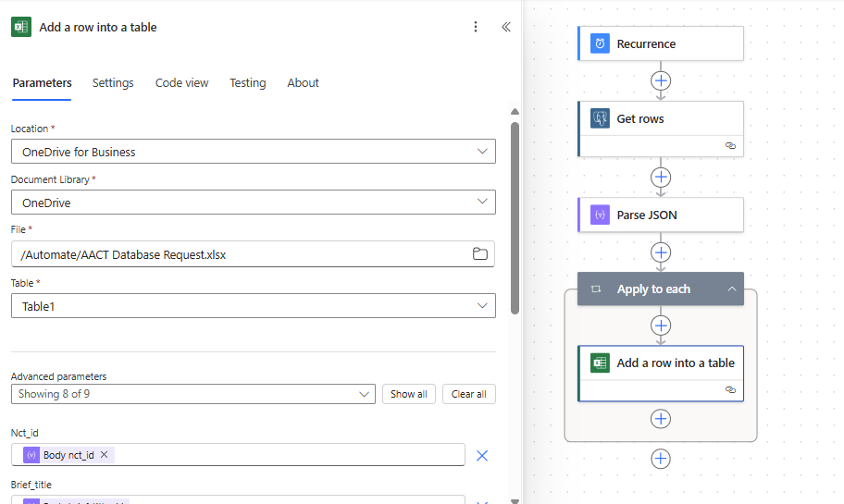Delete the Body nct_id token
The height and width of the screenshot is (504, 844).
pos(105,454)
